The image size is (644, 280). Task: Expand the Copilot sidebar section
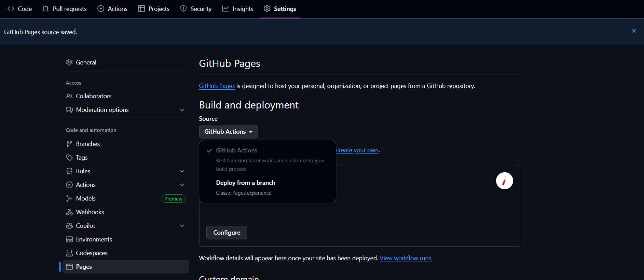(x=182, y=226)
